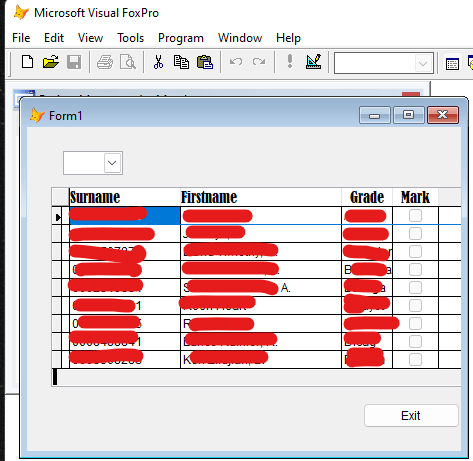Click the Redo arrow icon
473x461 pixels.
[x=259, y=62]
